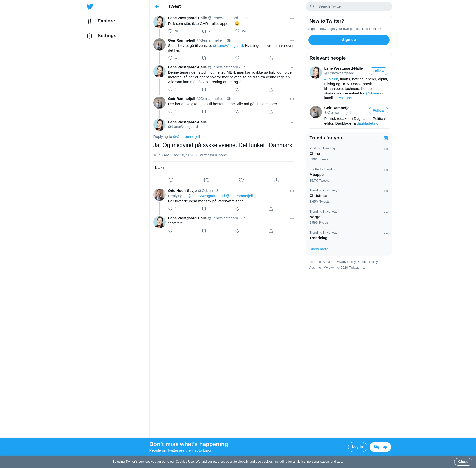Open the #blågrønn hashtag in bio

click(x=347, y=98)
